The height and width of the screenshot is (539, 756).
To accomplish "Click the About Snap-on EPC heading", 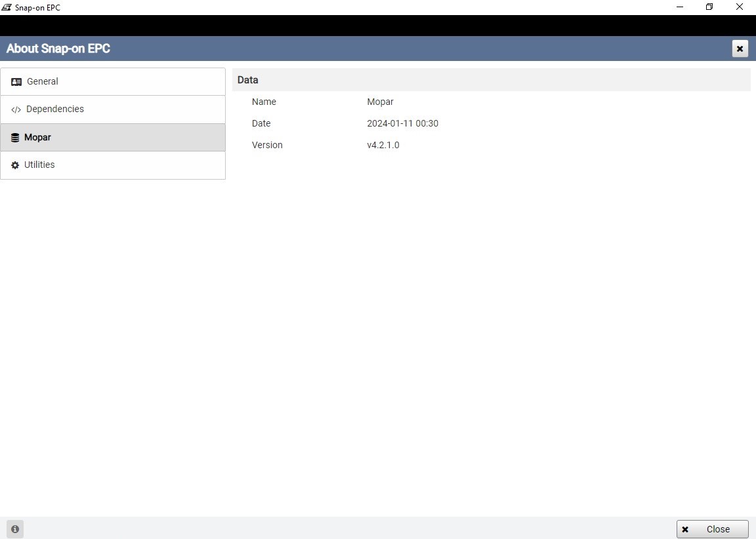I will [x=58, y=49].
